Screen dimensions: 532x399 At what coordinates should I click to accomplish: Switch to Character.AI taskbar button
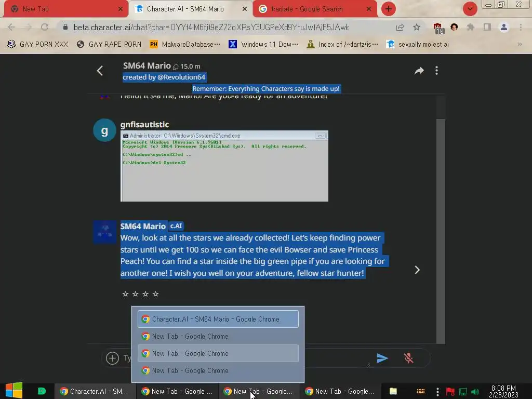96,391
